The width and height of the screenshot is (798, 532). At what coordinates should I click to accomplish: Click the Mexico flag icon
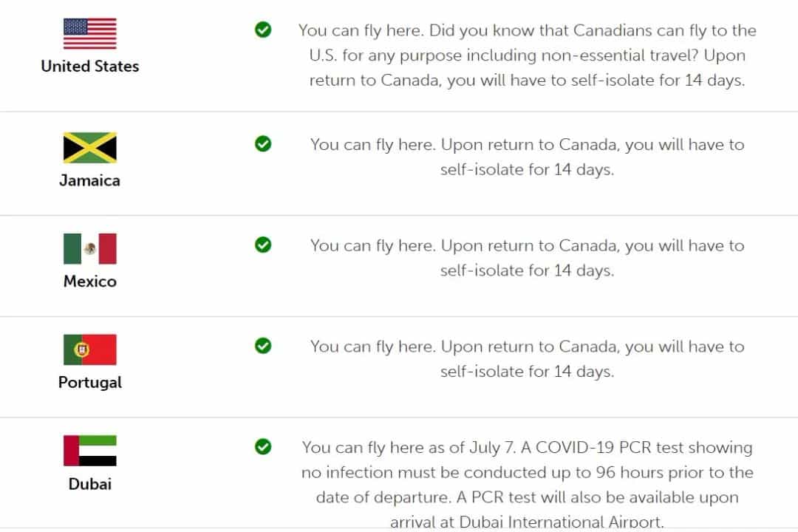pos(89,248)
